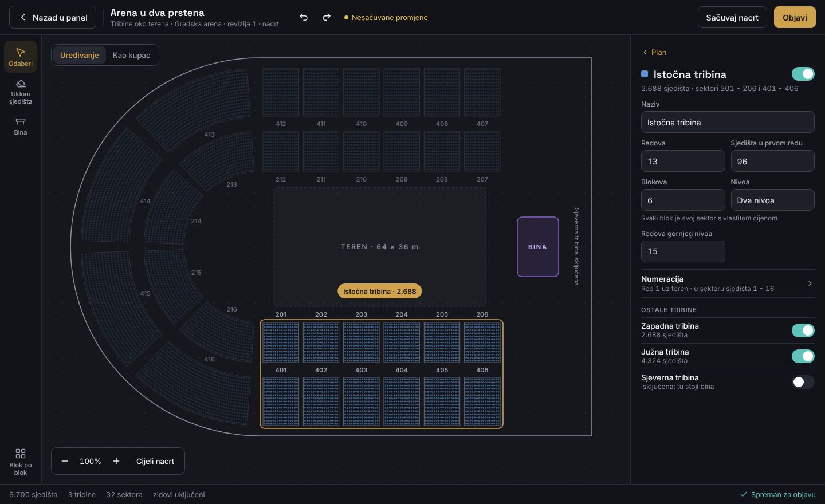Click the blue Istočna tribina color swatch
The height and width of the screenshot is (504, 825).
(645, 74)
